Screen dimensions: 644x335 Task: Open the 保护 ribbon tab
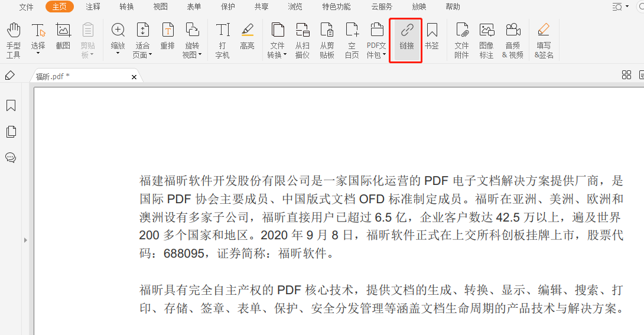tap(227, 7)
